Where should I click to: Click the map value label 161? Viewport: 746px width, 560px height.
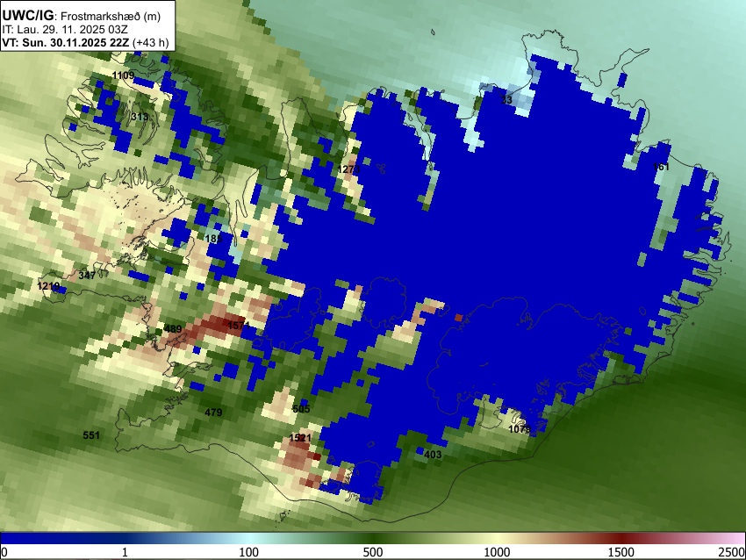(661, 167)
